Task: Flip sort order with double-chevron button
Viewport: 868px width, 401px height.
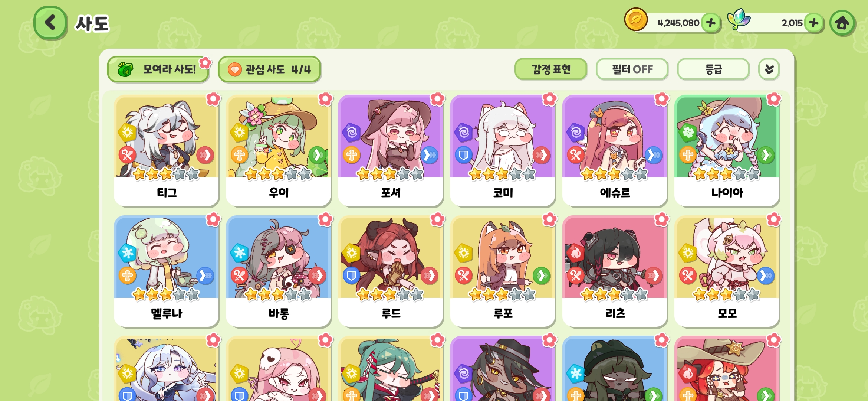Action: pyautogui.click(x=769, y=69)
